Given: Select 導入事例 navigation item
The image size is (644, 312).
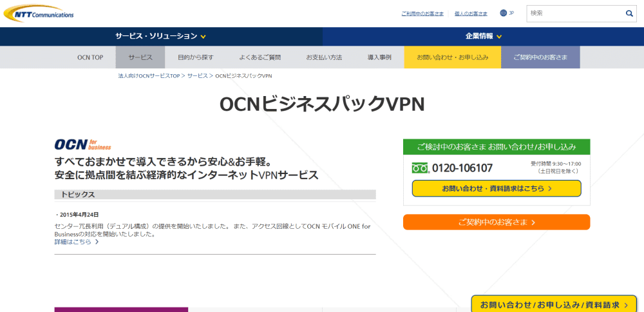Looking at the screenshot, I should (x=379, y=57).
